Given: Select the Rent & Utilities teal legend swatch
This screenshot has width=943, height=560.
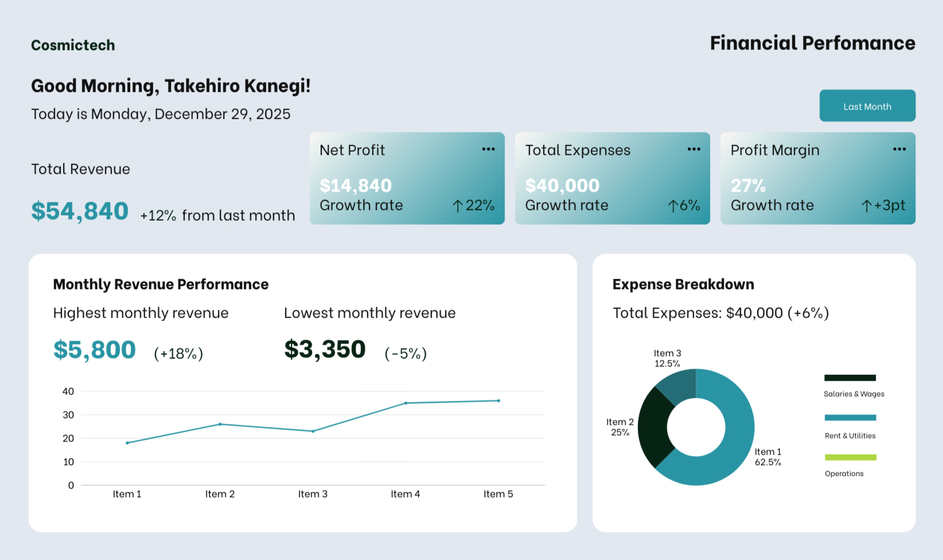Looking at the screenshot, I should 850,418.
